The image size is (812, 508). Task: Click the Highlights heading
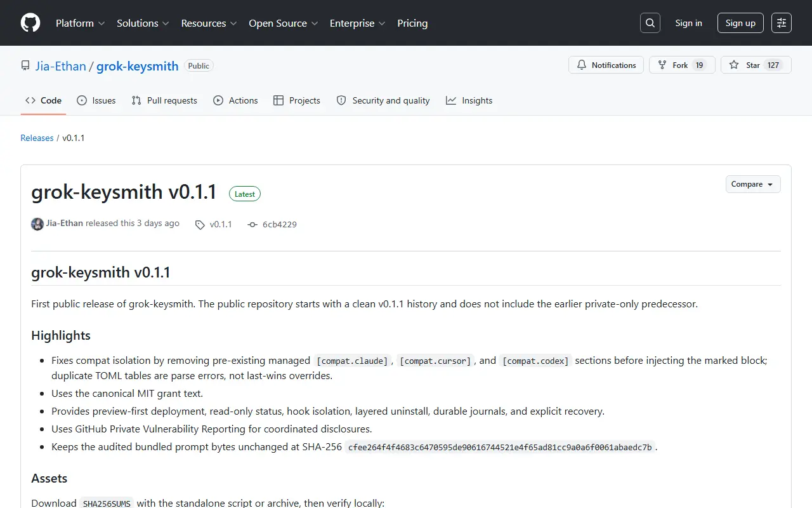click(61, 335)
